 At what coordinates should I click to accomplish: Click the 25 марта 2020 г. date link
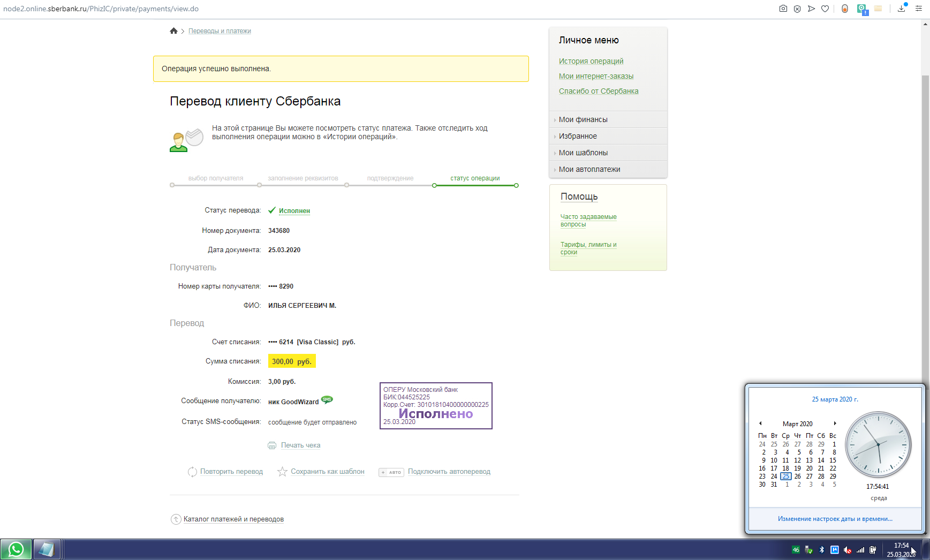pos(835,399)
